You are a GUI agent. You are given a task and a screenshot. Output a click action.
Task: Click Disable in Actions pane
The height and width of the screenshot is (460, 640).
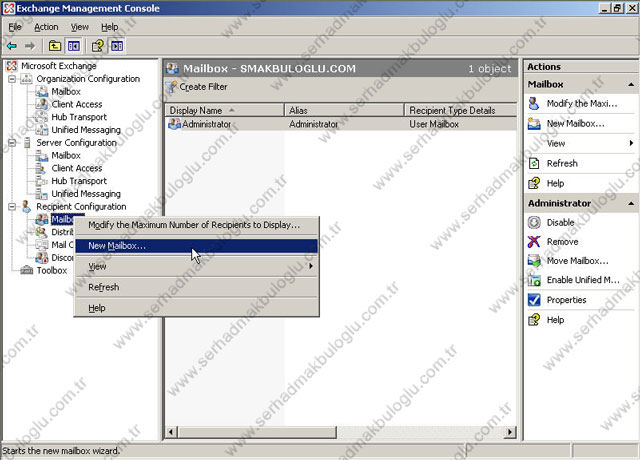[x=560, y=222]
